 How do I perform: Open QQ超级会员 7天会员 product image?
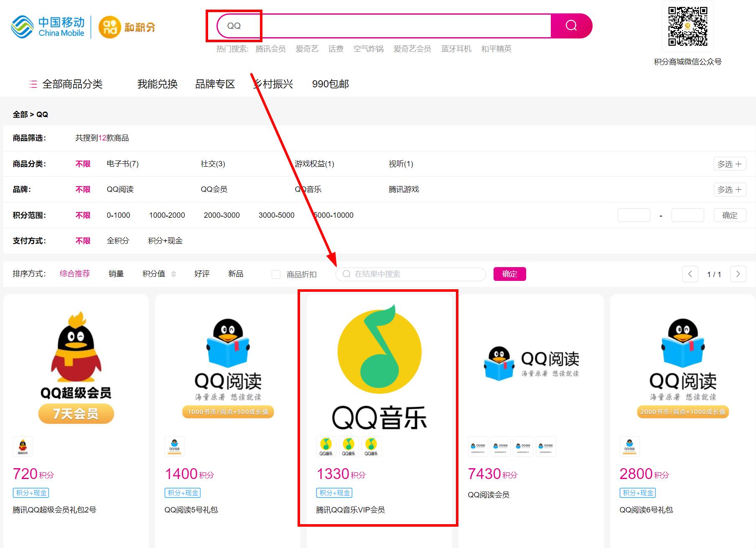[x=76, y=367]
